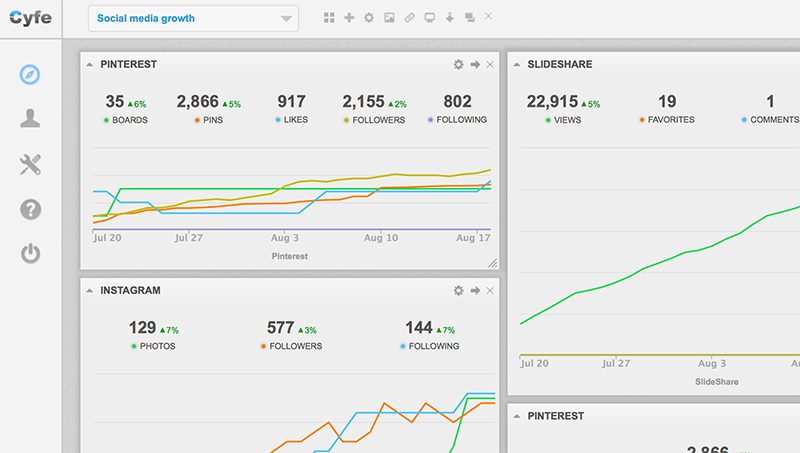Click the resize handle of top Pinterest widget

[x=492, y=263]
